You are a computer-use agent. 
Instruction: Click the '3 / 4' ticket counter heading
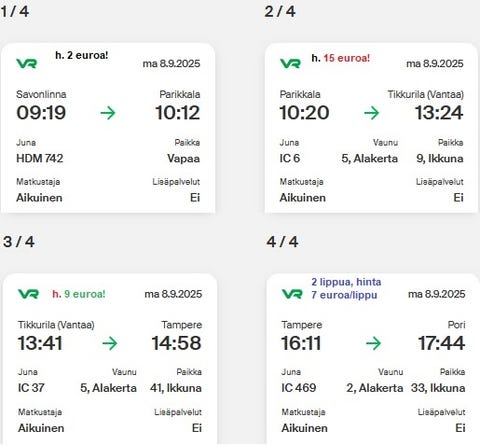pos(19,241)
